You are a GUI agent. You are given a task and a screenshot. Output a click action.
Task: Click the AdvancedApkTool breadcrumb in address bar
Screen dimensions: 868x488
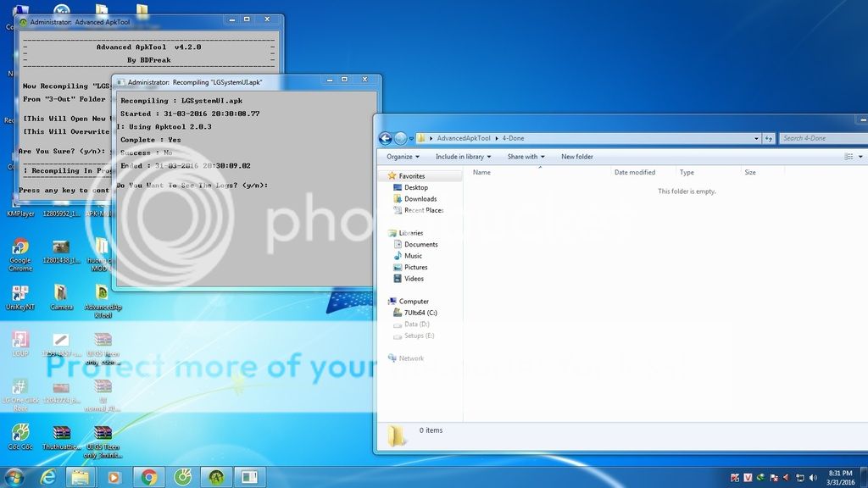(464, 138)
